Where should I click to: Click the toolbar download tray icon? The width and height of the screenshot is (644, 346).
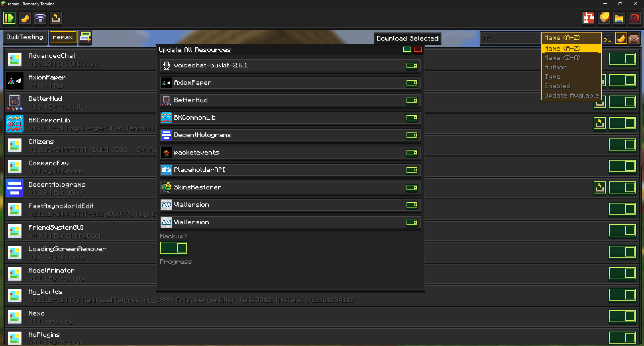pyautogui.click(x=56, y=18)
